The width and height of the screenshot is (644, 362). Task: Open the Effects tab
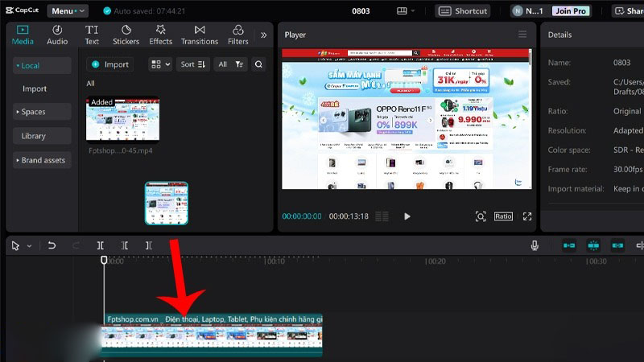(160, 35)
